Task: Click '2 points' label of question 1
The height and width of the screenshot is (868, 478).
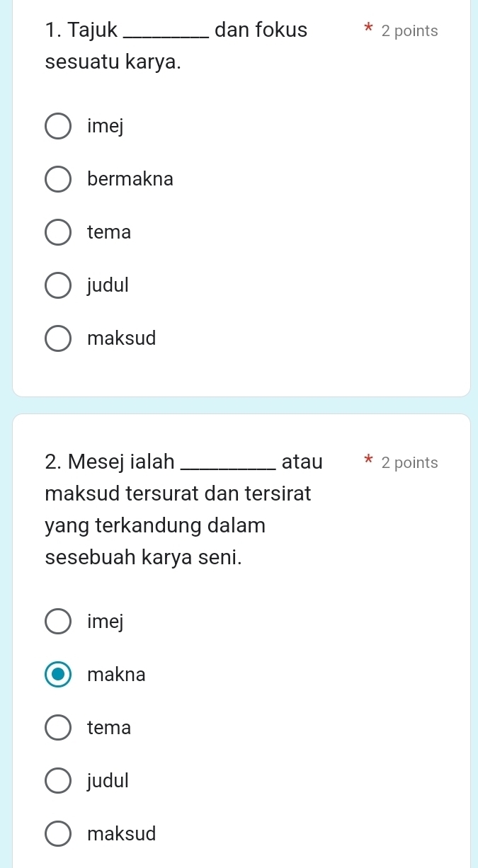Action: (409, 31)
